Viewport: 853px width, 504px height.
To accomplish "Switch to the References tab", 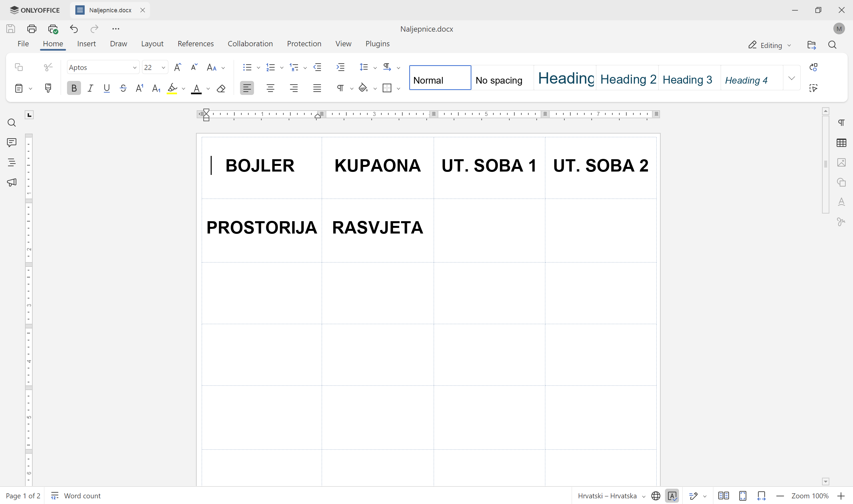I will pyautogui.click(x=195, y=44).
